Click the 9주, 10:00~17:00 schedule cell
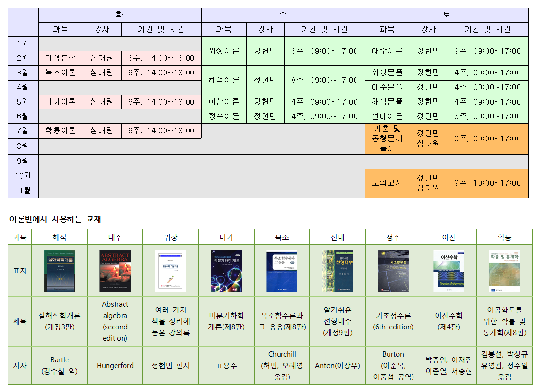 click(487, 183)
